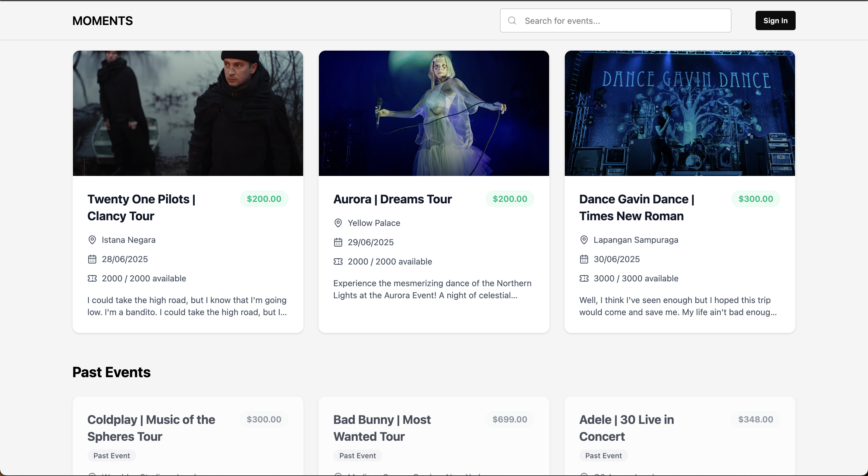Click $200.00 price badge on Aurora card
The image size is (868, 476).
tap(510, 199)
